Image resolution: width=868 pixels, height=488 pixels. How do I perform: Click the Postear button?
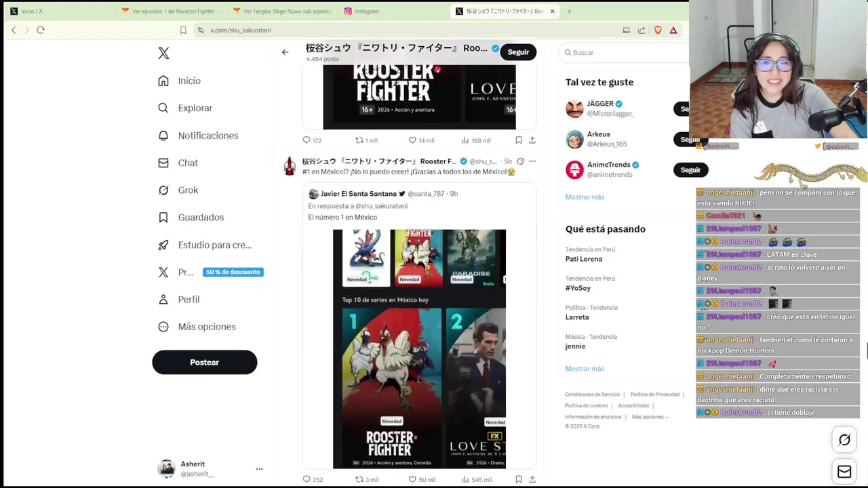(x=204, y=362)
